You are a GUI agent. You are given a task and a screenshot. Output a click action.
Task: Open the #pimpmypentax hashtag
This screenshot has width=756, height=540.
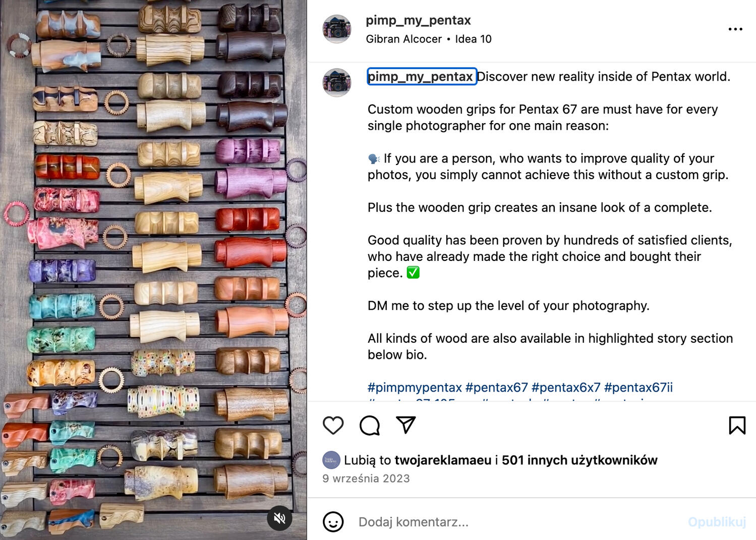coord(415,388)
